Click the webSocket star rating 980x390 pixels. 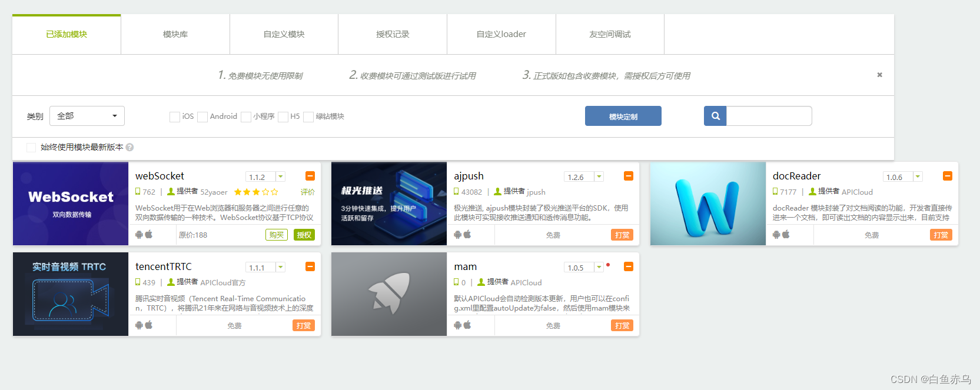(x=256, y=192)
